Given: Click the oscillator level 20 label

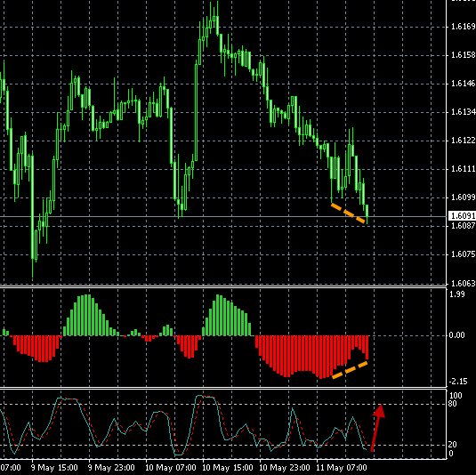Looking at the screenshot, I should click(452, 445).
